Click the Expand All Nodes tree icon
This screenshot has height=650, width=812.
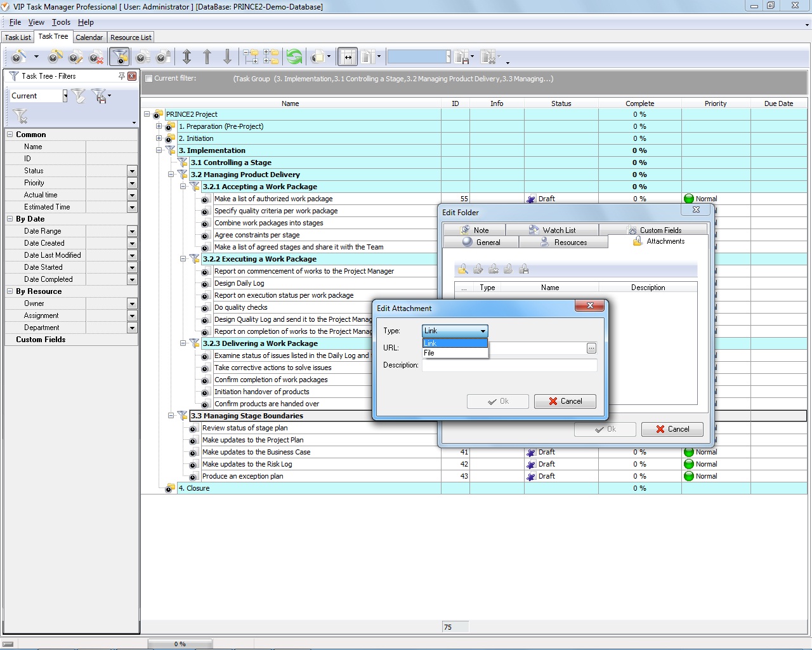pyautogui.click(x=251, y=57)
